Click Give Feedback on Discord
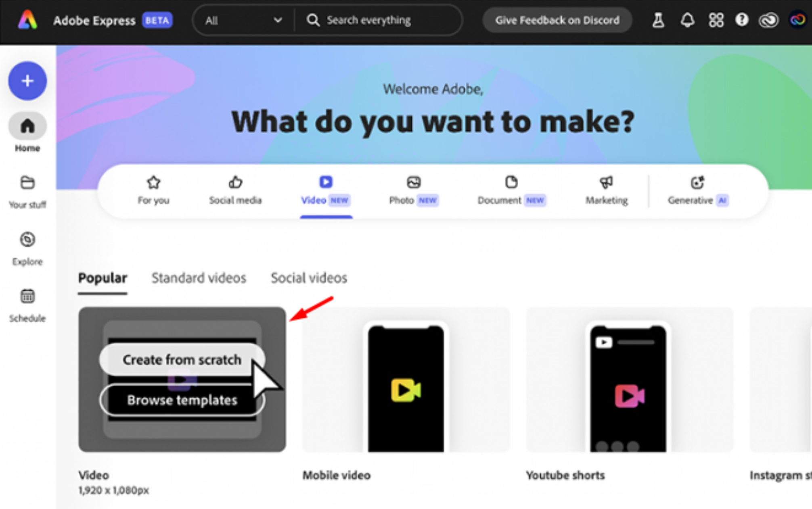Image resolution: width=812 pixels, height=509 pixels. pos(557,20)
